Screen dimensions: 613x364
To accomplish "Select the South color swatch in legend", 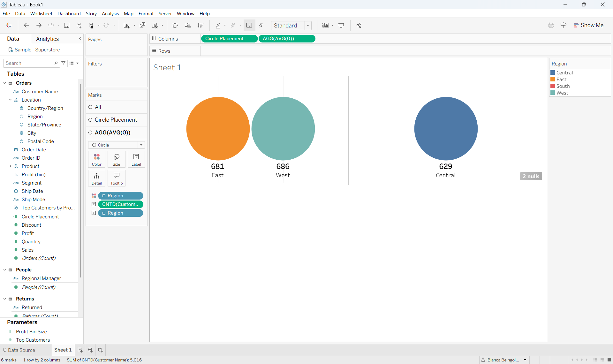I will pos(553,86).
